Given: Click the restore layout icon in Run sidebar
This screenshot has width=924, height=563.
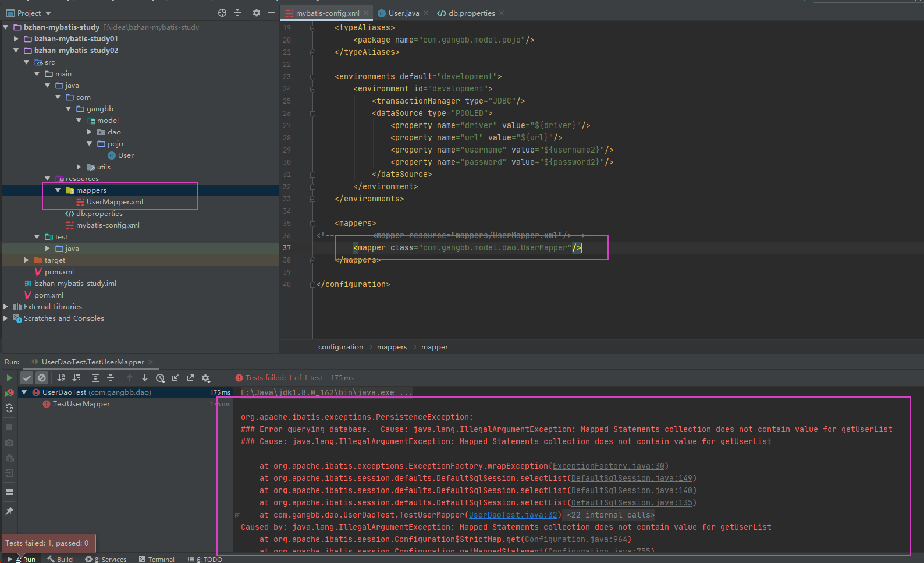Looking at the screenshot, I should coord(9,492).
